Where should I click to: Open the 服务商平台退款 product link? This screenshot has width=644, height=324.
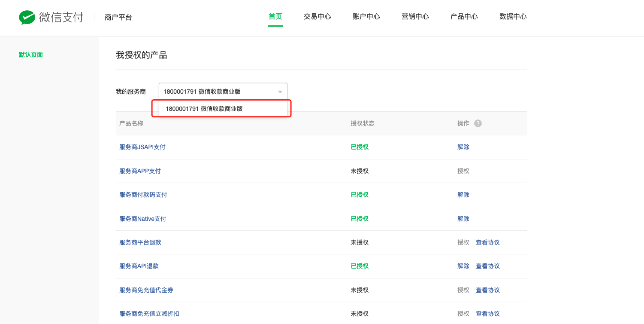tap(140, 242)
